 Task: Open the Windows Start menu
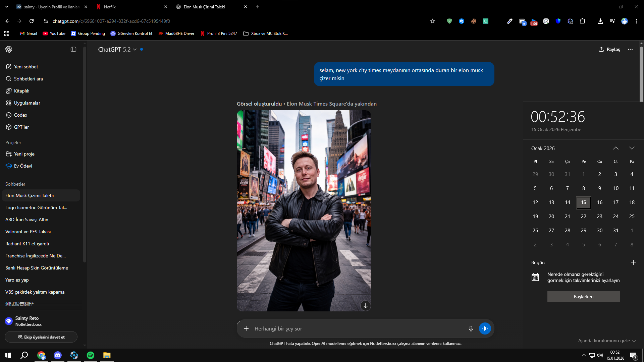8,355
